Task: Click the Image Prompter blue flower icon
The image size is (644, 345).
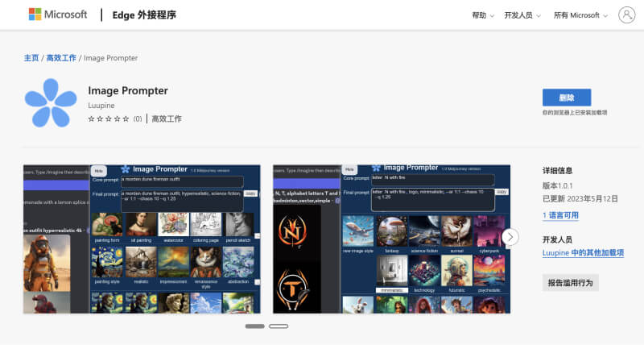Action: 50,103
